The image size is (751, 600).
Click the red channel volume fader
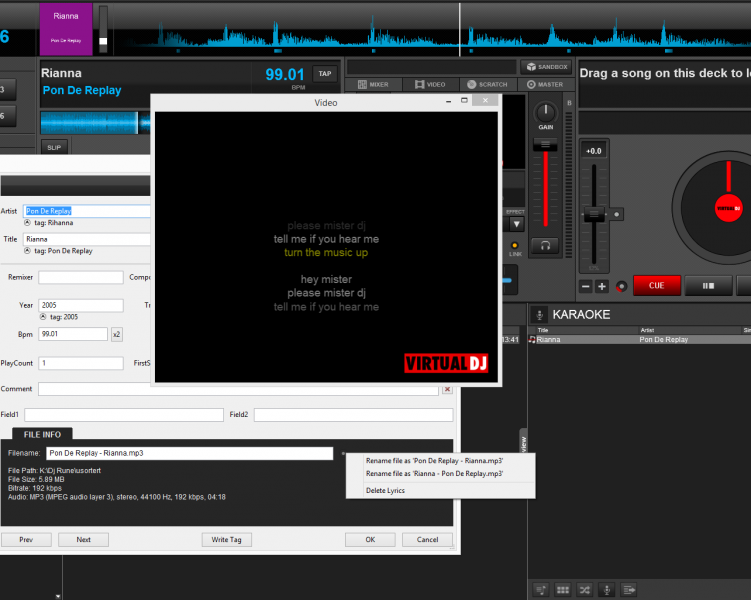546,147
